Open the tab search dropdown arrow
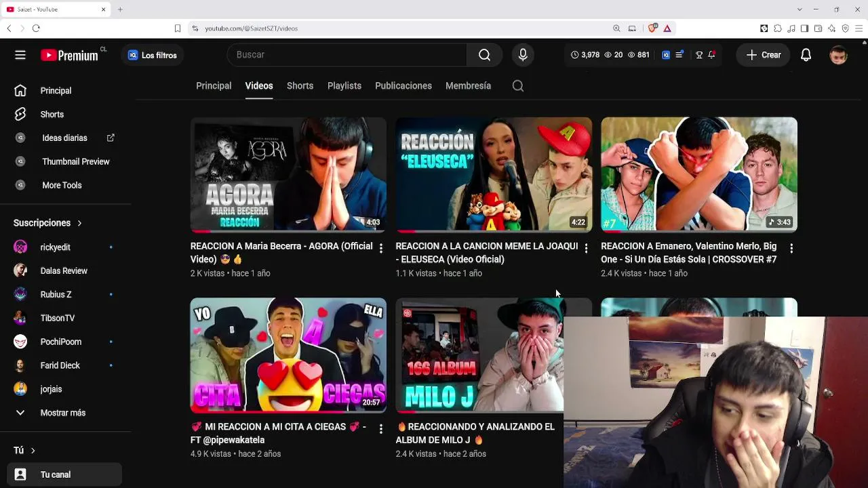 point(800,9)
